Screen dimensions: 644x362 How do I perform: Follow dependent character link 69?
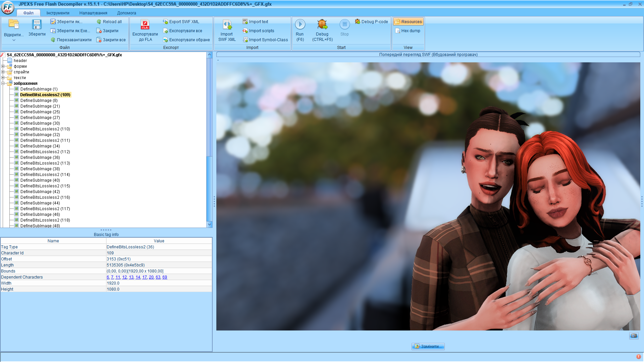tap(164, 277)
